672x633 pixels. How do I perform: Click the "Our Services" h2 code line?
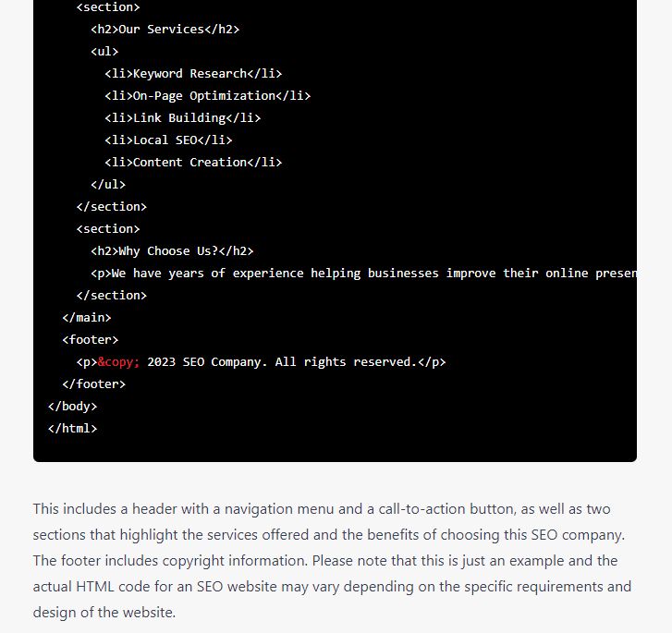click(x=165, y=30)
